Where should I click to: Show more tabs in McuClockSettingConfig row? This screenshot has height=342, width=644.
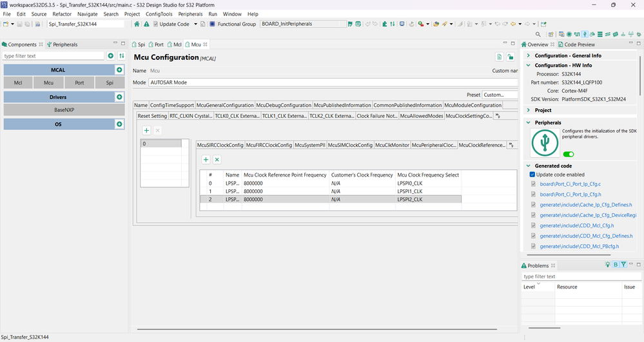(498, 116)
